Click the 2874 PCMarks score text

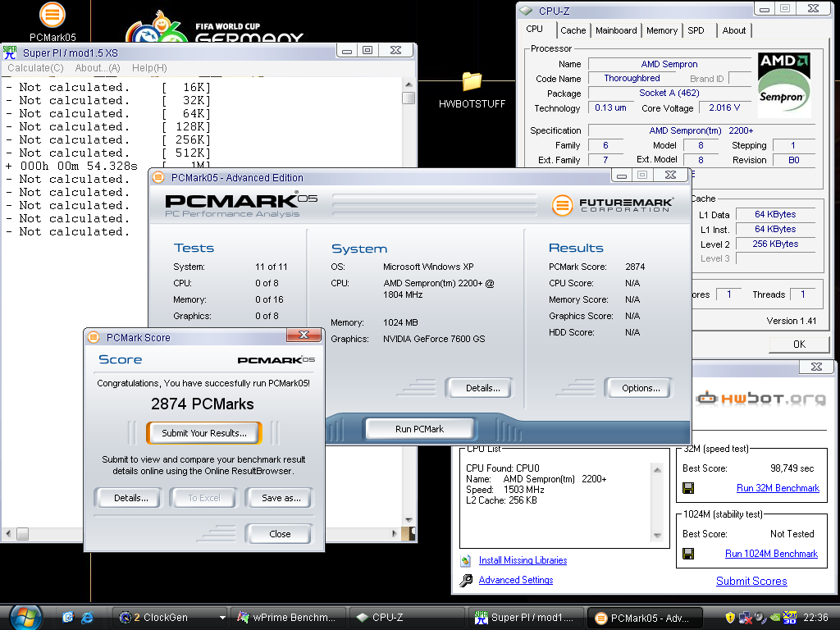203,404
